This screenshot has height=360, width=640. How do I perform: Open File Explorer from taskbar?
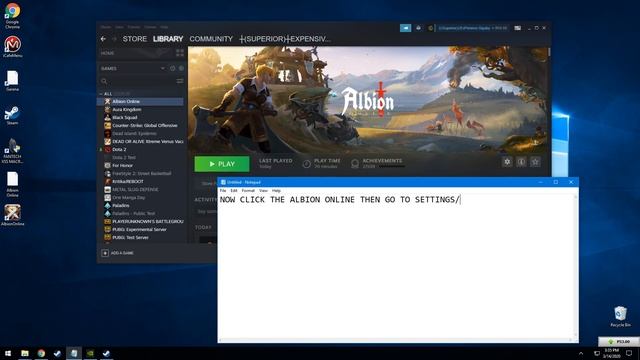pyautogui.click(x=25, y=353)
